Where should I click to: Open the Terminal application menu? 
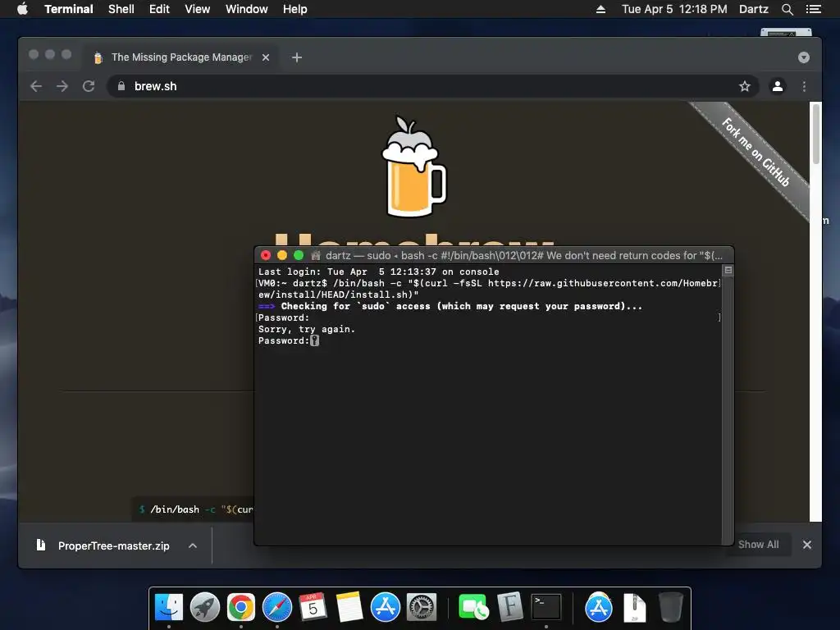69,9
